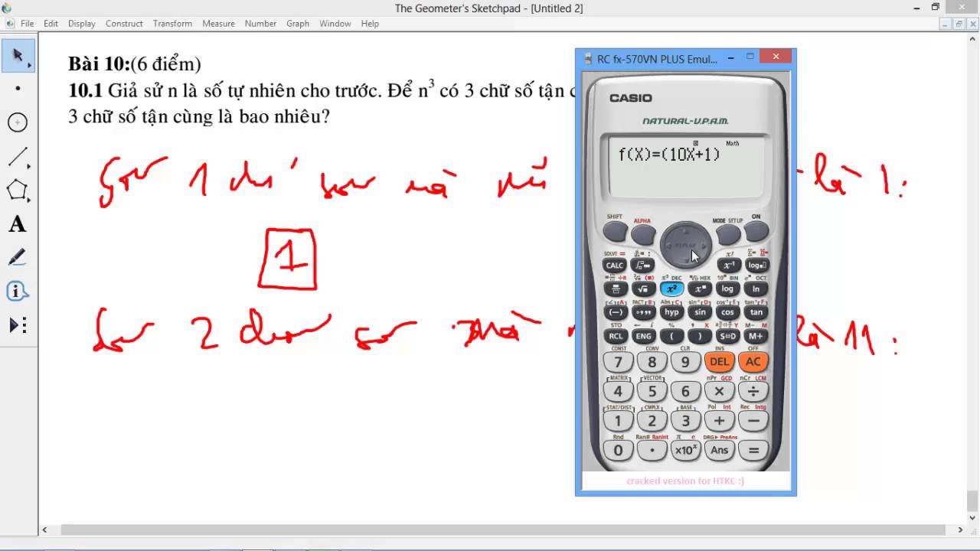Open the Window menu

pyautogui.click(x=335, y=24)
